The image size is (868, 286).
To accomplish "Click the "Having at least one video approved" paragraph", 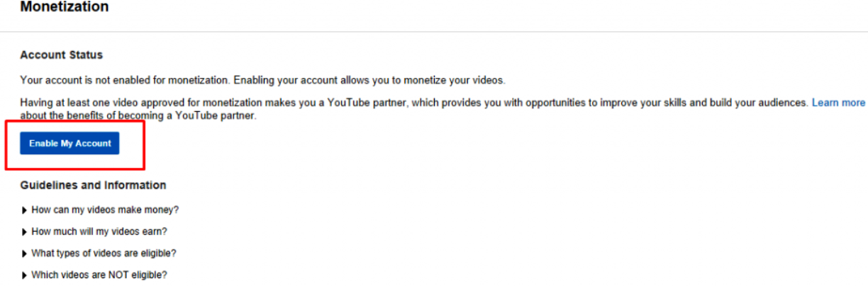I will tap(443, 109).
